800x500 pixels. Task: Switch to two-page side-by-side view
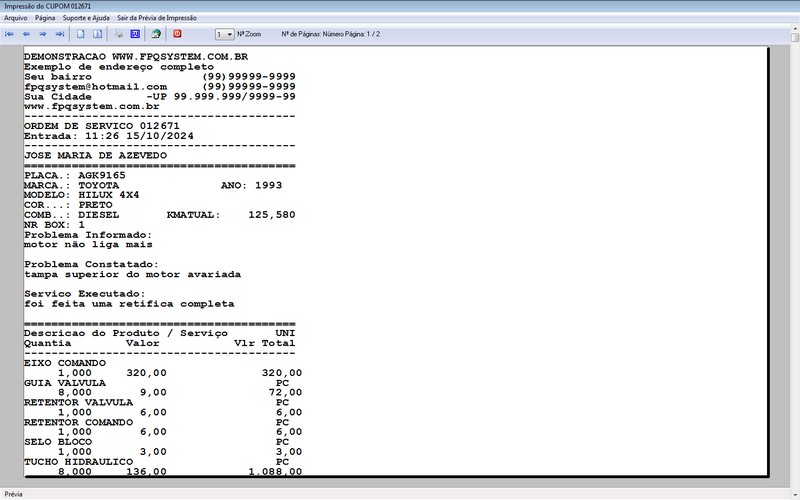[x=97, y=33]
